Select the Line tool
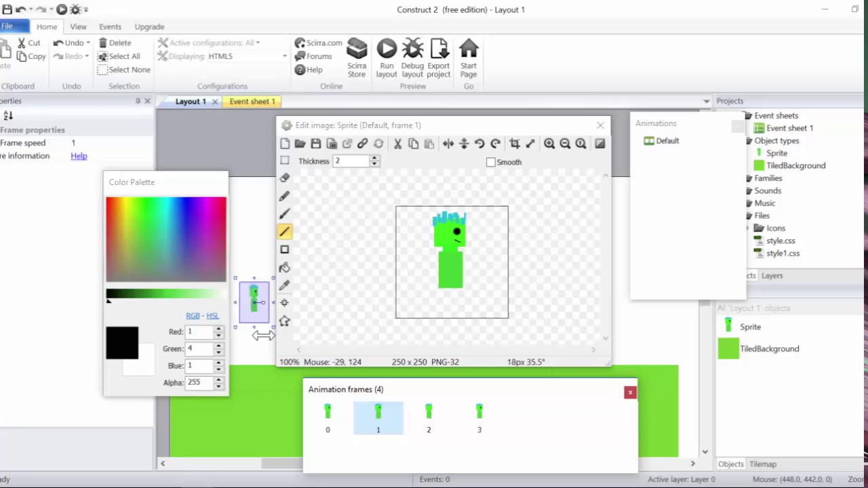This screenshot has height=488, width=868. (285, 232)
